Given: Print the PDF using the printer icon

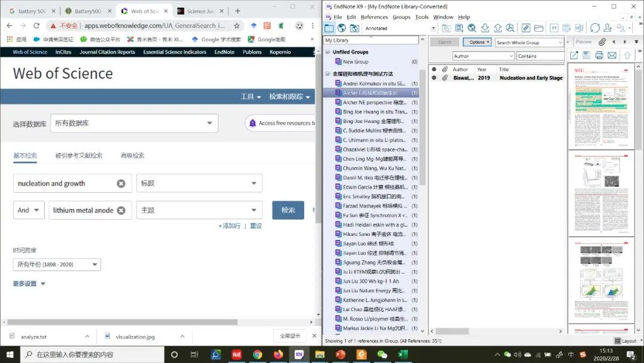Looking at the screenshot, I should [599, 56].
